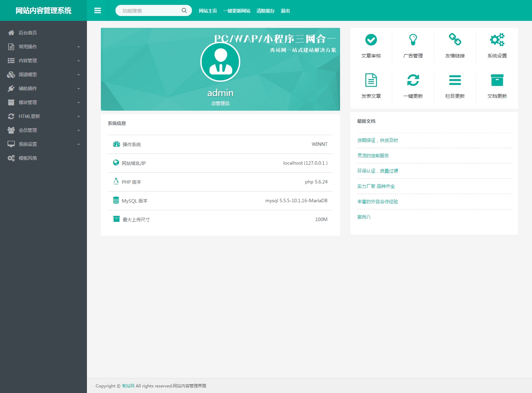The width and height of the screenshot is (532, 393).
Task: Open 友情链接 chain link icon
Action: click(455, 39)
